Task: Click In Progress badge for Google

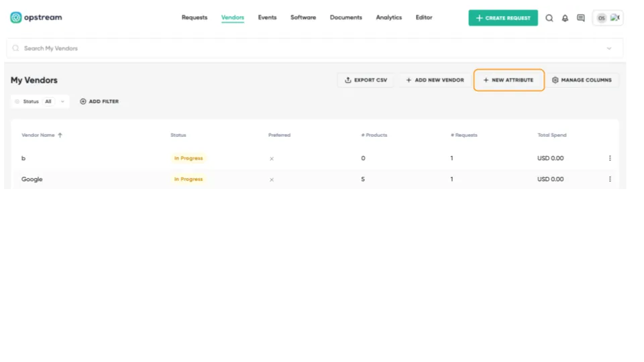Action: point(189,179)
